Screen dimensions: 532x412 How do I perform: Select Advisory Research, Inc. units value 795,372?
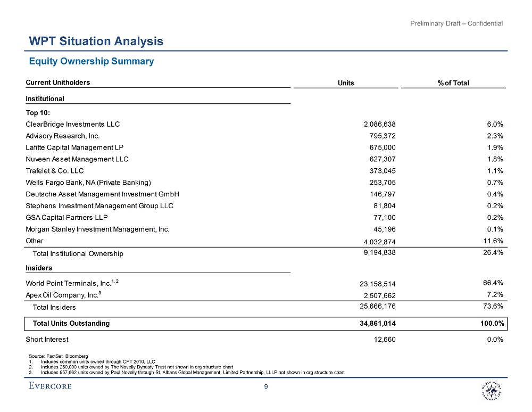[380, 136]
